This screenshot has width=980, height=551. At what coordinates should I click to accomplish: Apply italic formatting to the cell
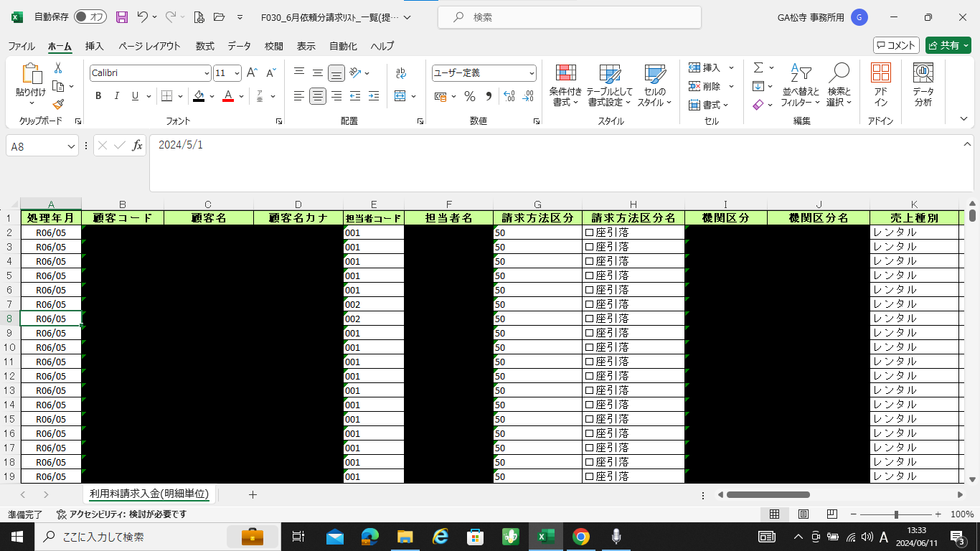pyautogui.click(x=116, y=96)
